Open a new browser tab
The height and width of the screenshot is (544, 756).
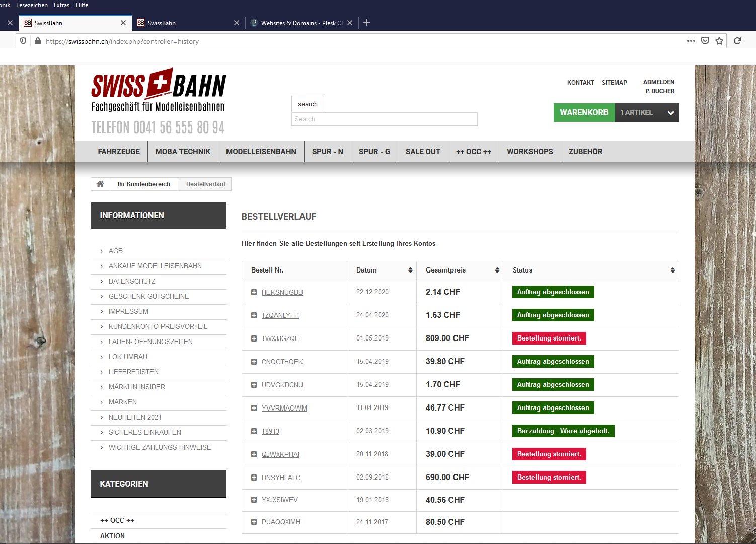[367, 22]
